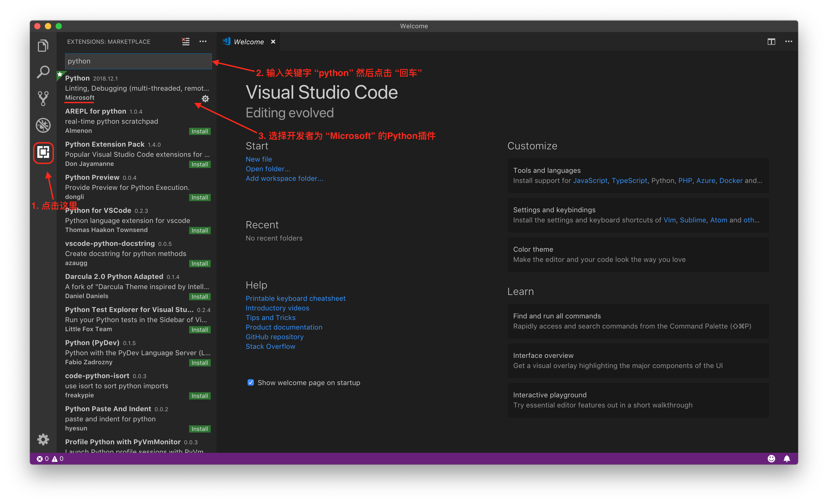Click the New file link

pos(258,159)
